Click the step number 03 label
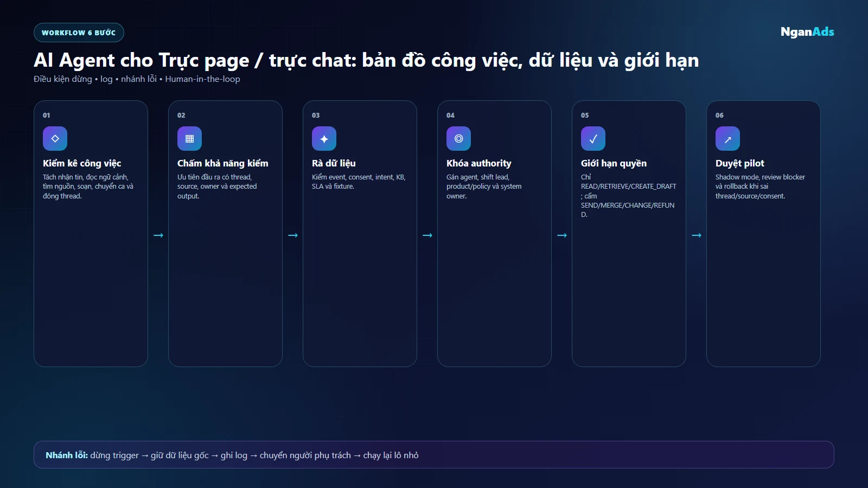Screen dimensions: 868x488 [316, 115]
